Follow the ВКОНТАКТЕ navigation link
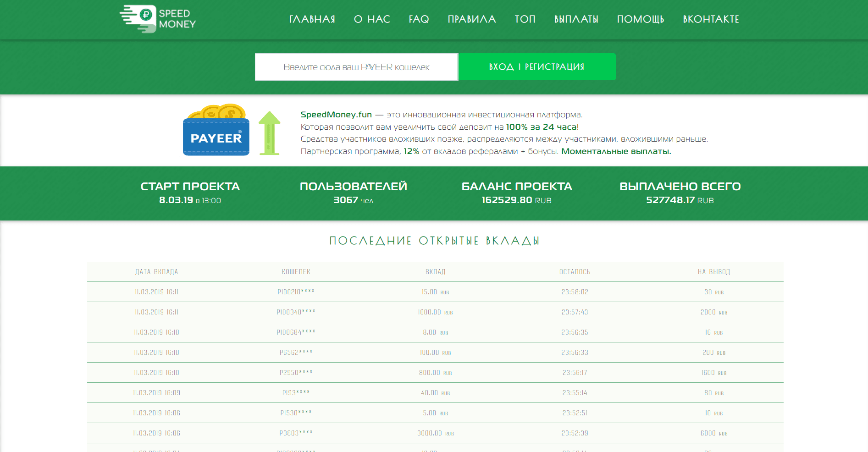This screenshot has width=868, height=452. [x=711, y=19]
